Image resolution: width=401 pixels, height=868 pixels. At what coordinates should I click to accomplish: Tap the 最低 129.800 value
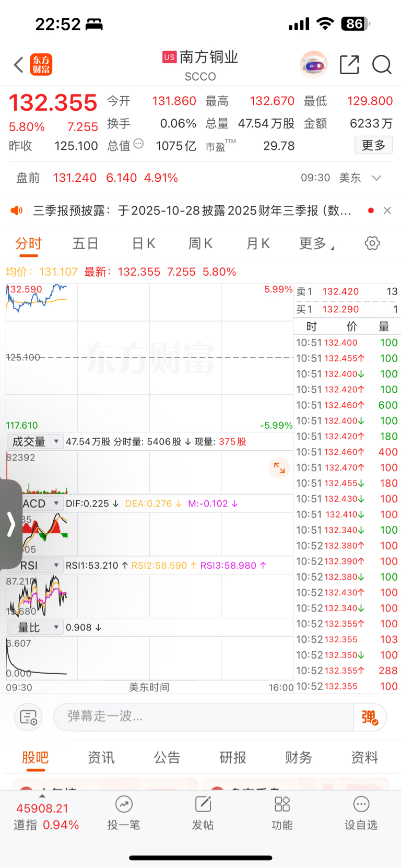[x=370, y=101]
